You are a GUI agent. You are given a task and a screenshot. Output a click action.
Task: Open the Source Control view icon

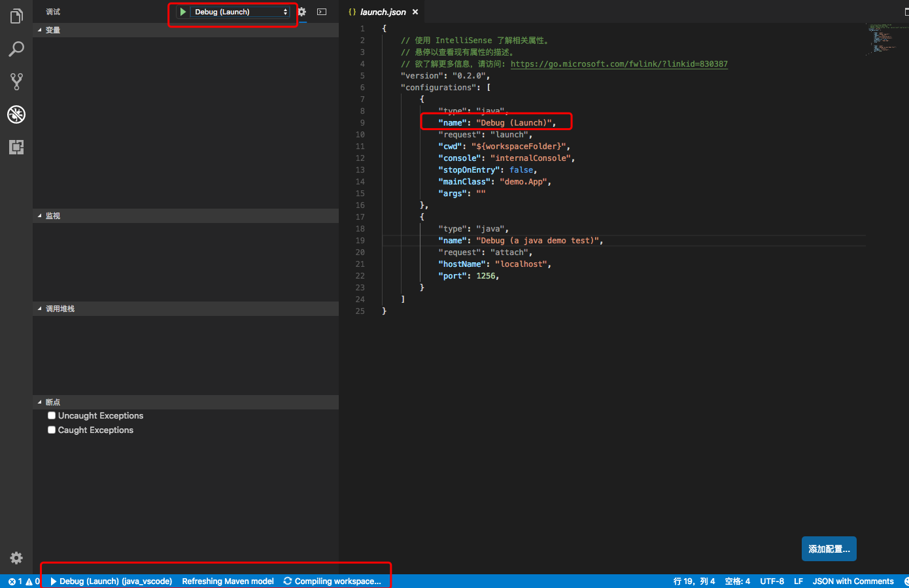(x=16, y=82)
